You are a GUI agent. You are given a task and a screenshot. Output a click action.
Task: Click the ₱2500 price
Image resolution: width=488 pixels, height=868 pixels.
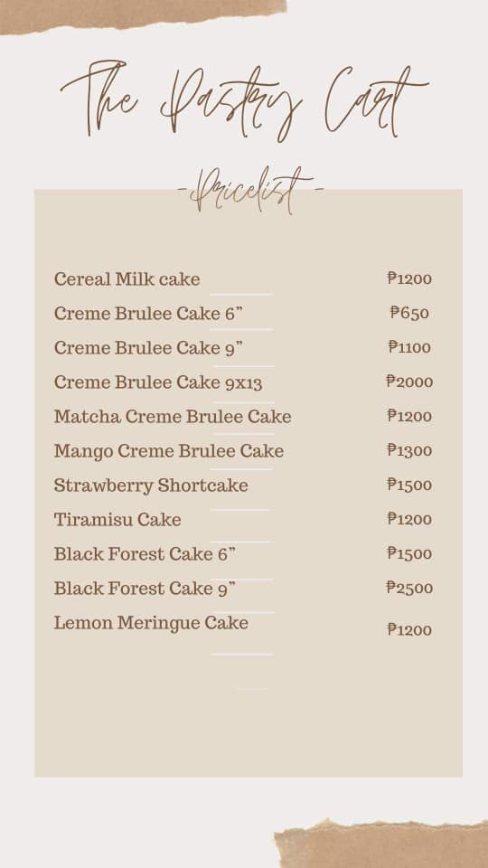(409, 588)
